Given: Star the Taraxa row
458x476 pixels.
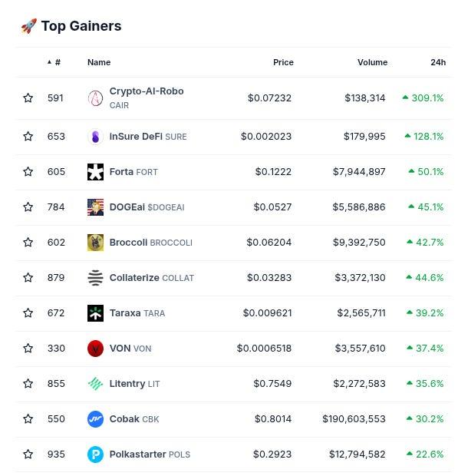Looking at the screenshot, I should click(28, 312).
